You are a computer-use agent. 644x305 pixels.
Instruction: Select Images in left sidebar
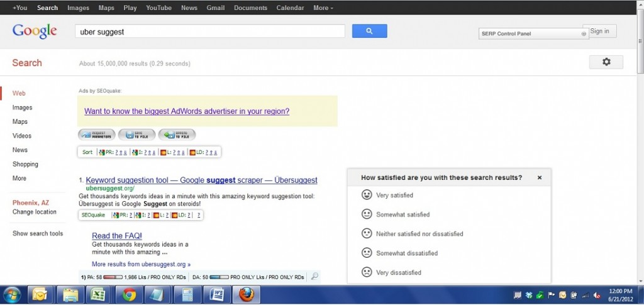coord(22,107)
